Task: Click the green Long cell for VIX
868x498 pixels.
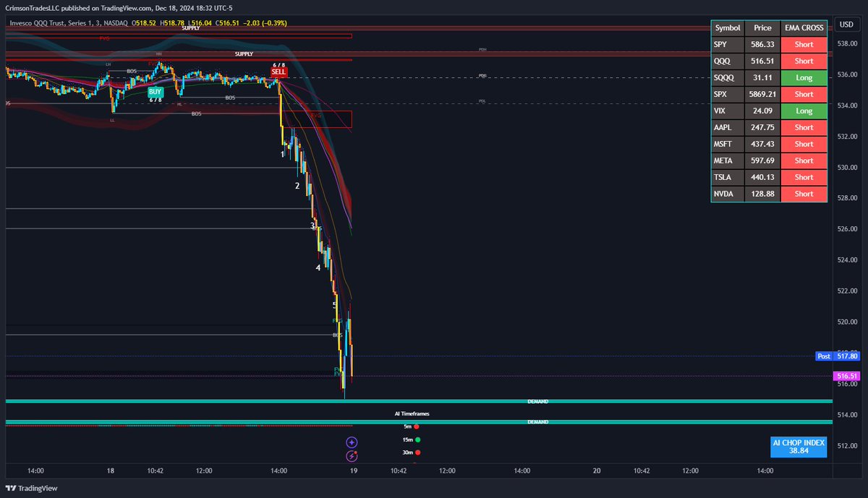Action: click(x=804, y=111)
